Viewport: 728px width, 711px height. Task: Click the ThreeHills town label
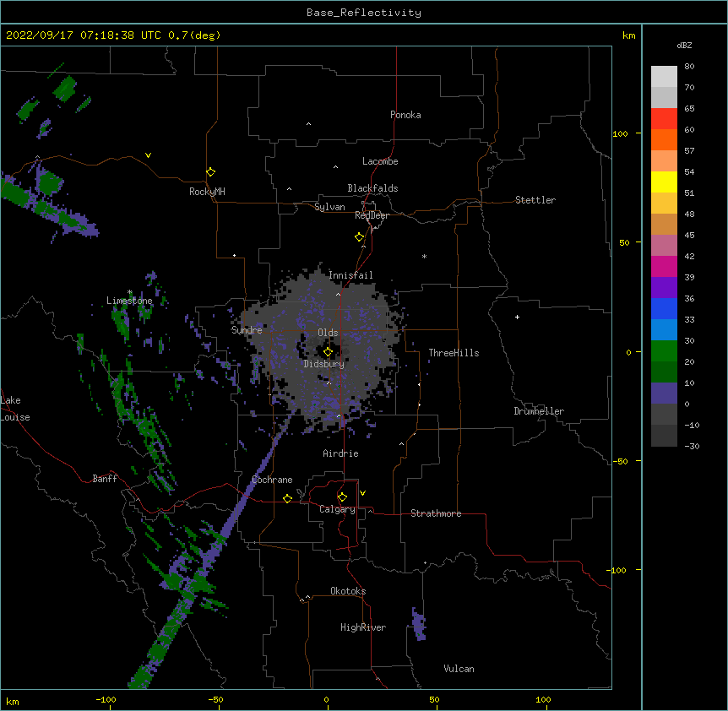tap(454, 353)
